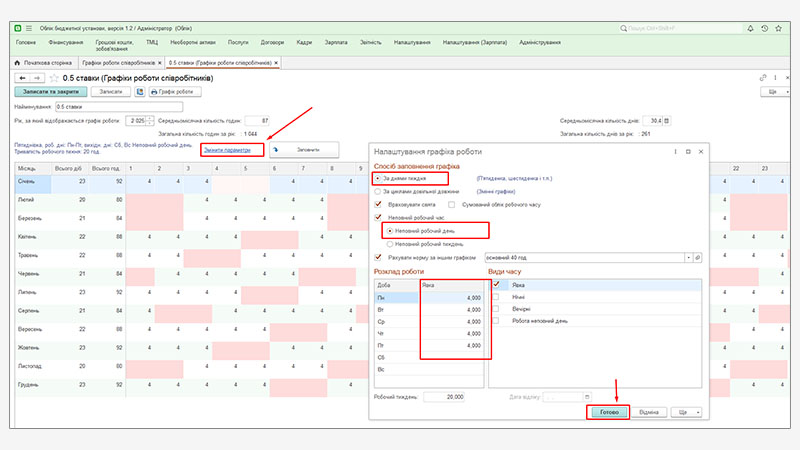
Task: Open the Зарплата menu
Action: click(x=336, y=43)
